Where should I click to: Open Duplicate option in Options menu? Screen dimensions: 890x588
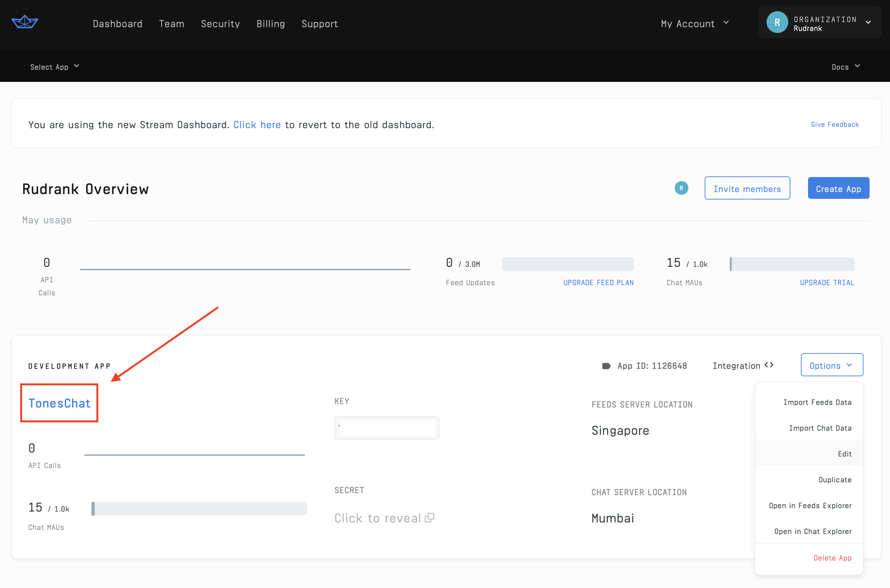click(834, 479)
